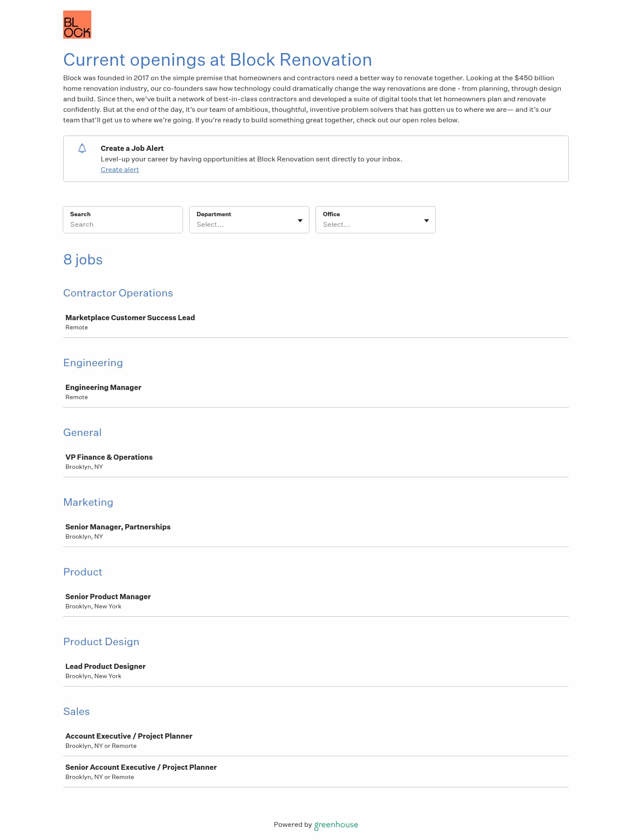This screenshot has height=840, width=632.
Task: Click the Office dropdown arrow
Action: point(427,220)
